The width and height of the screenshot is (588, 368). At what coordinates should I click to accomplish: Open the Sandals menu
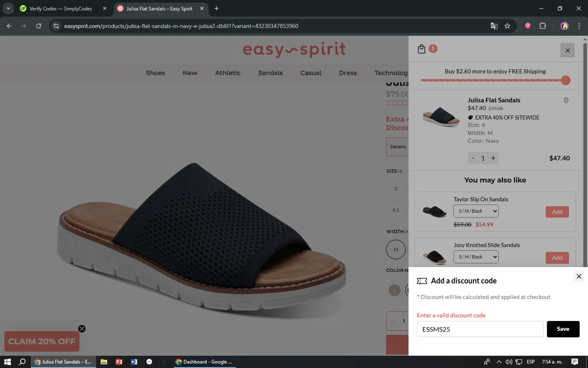pos(270,73)
